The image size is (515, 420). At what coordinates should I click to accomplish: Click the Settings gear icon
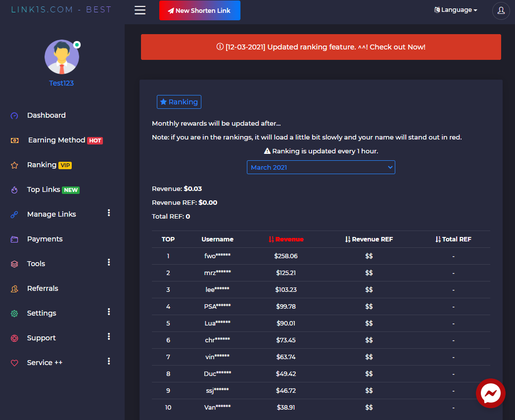[14, 314]
